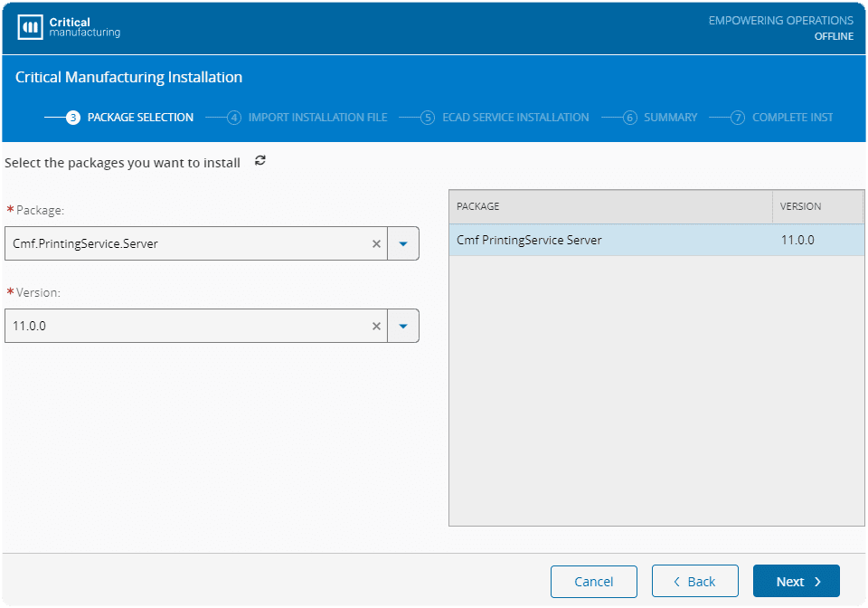Expand the Package dropdown list
Image resolution: width=868 pixels, height=608 pixels.
[x=403, y=243]
